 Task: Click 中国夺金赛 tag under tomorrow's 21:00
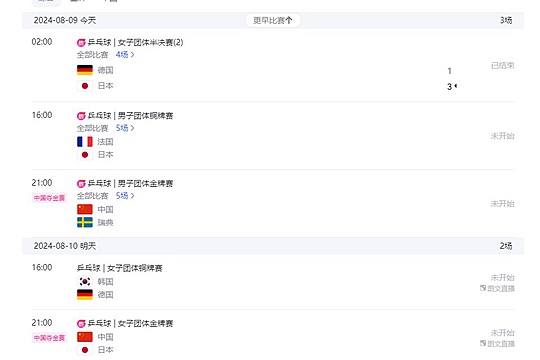pyautogui.click(x=49, y=338)
